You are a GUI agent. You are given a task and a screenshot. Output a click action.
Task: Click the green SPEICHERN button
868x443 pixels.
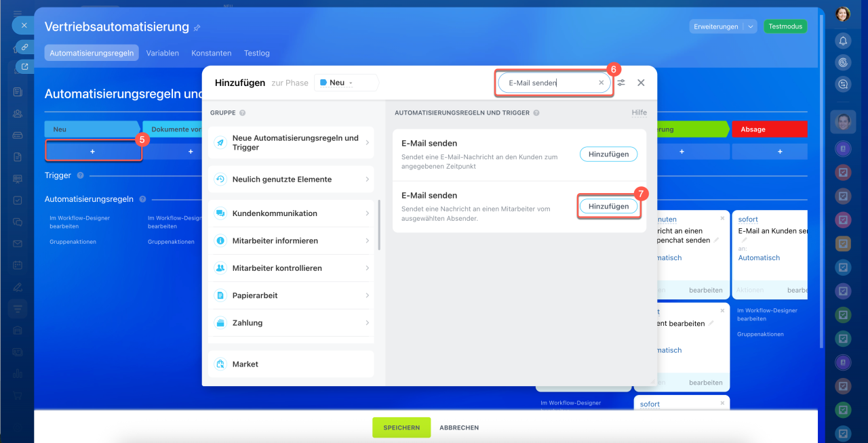(401, 427)
